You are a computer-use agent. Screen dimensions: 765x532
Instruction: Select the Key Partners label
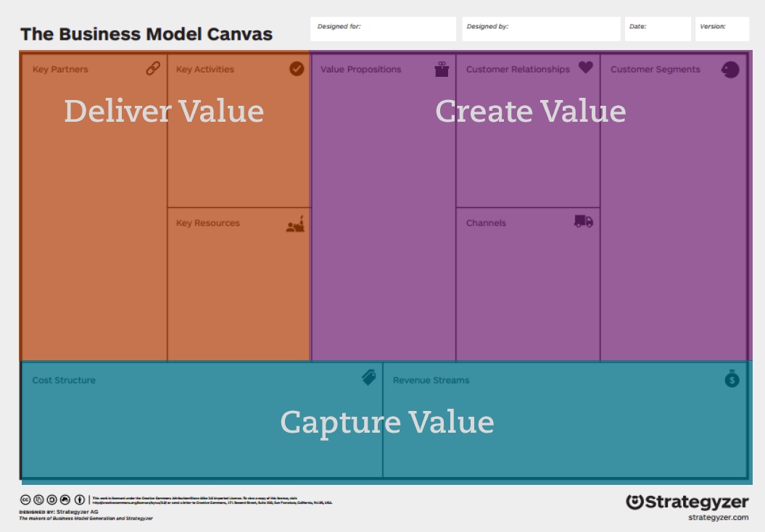click(x=60, y=70)
